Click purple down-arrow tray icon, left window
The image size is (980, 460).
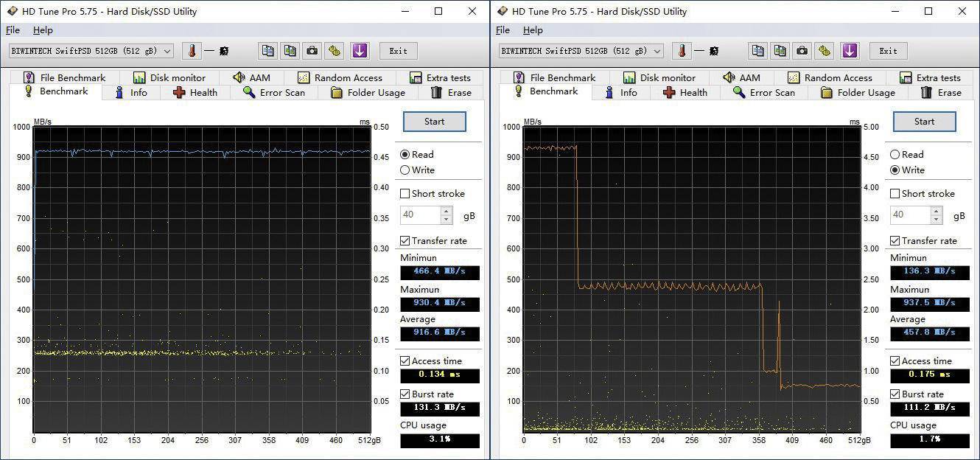[x=359, y=51]
